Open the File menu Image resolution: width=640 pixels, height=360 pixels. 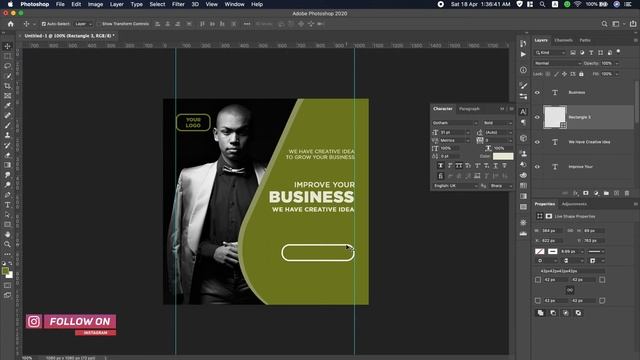click(x=60, y=4)
